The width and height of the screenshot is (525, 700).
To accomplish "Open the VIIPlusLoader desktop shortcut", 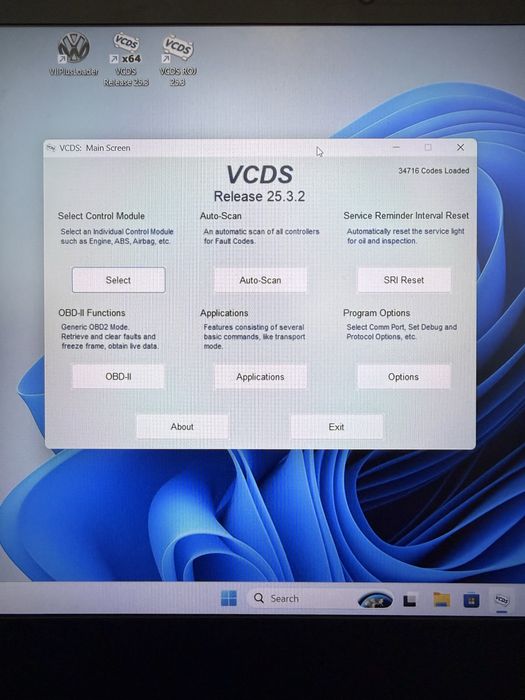I will coord(74,54).
